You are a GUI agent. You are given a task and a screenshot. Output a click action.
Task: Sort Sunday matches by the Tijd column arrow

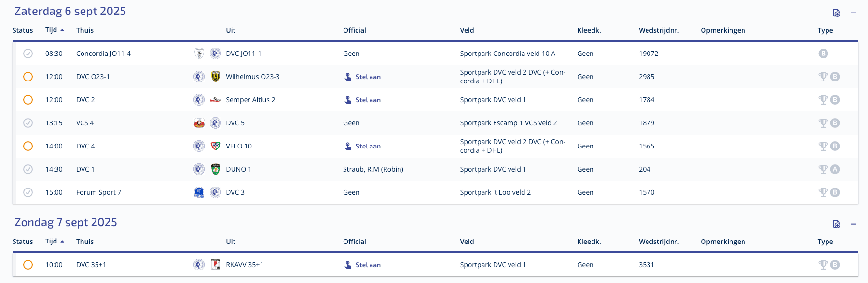(x=62, y=242)
